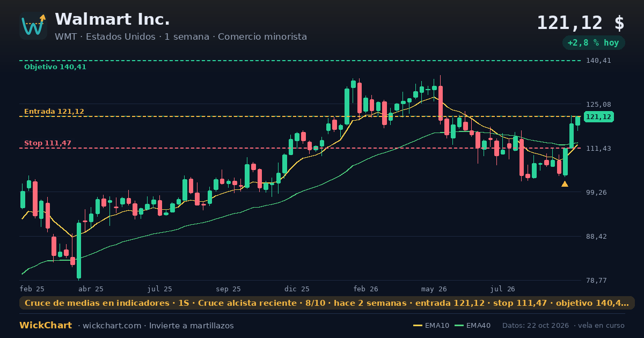
Task: Click the sep 25 date label
Action: [229, 289]
